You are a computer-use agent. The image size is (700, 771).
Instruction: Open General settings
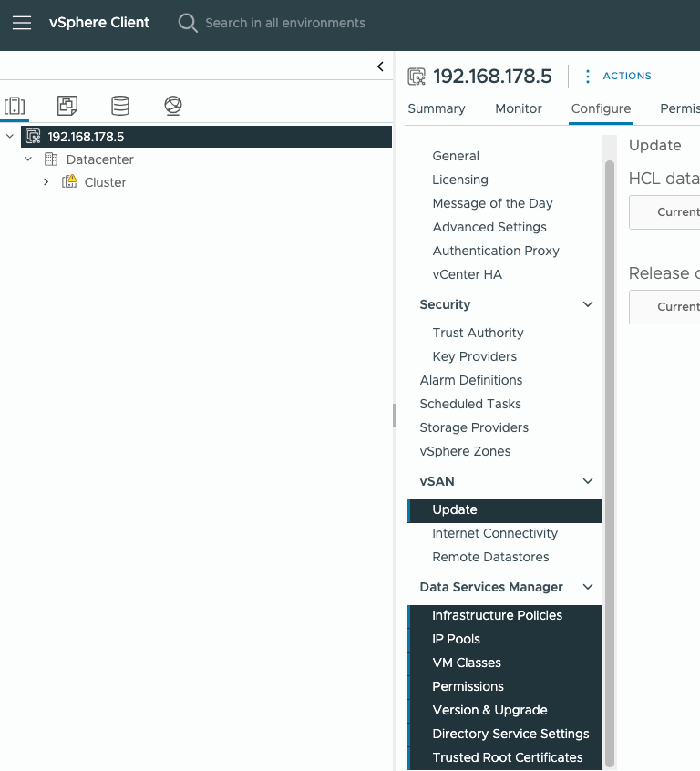(456, 156)
